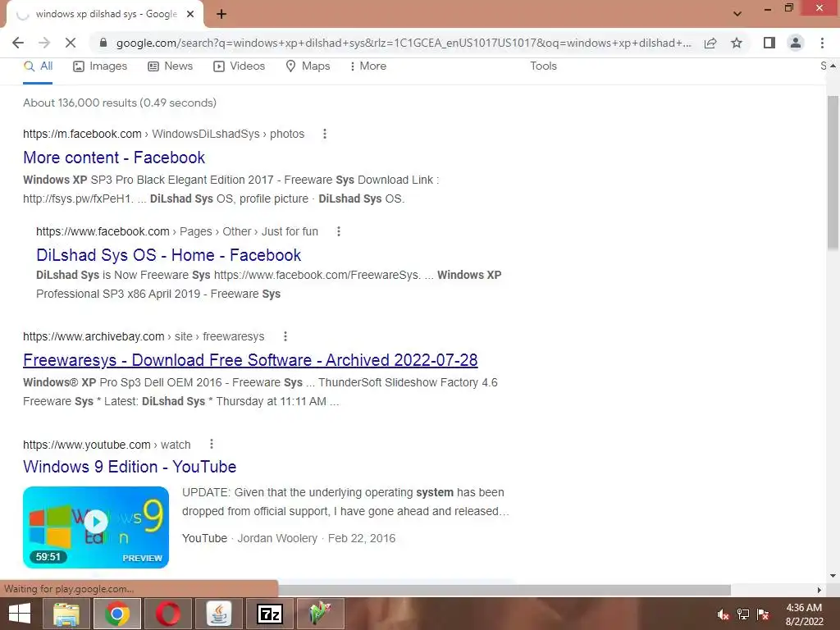Open the Chrome profile menu

coord(796,43)
